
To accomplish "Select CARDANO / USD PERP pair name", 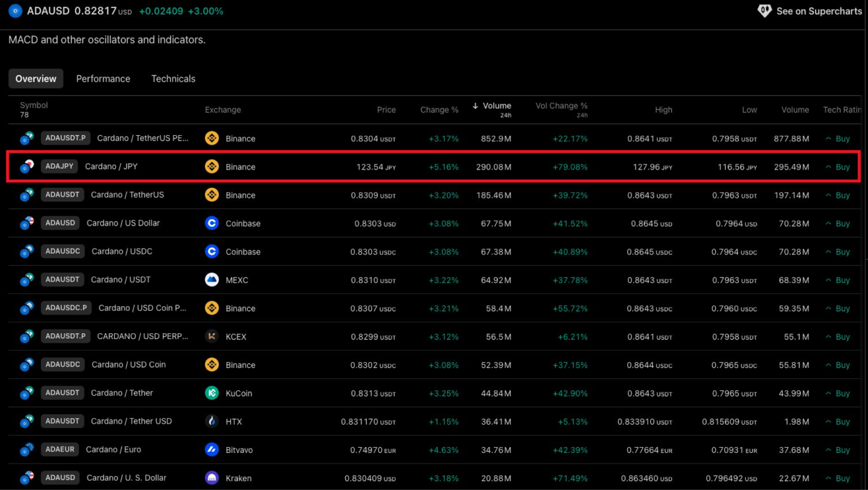I will click(143, 336).
